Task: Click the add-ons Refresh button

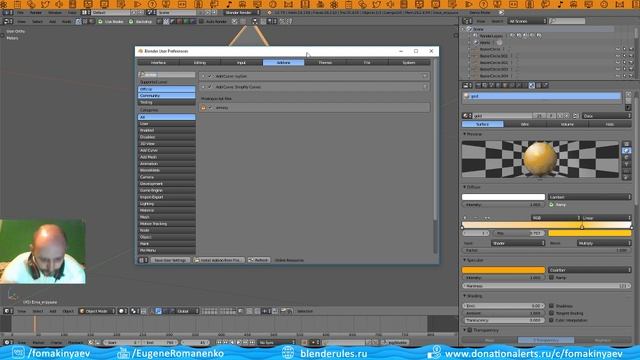Action: point(259,260)
